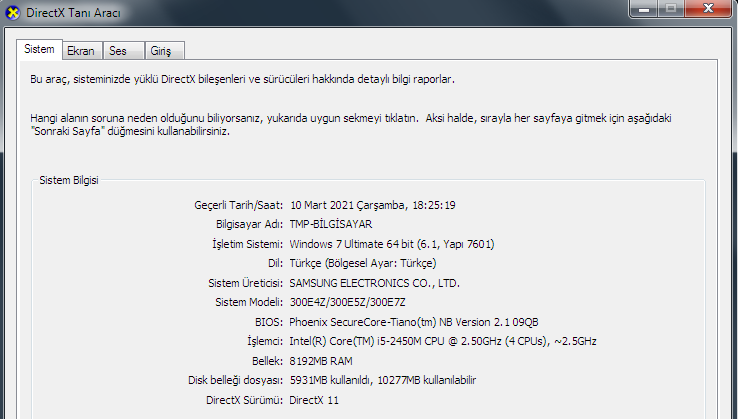Close the DirectX Tanı Aracı window
The width and height of the screenshot is (748, 419).
708,9
